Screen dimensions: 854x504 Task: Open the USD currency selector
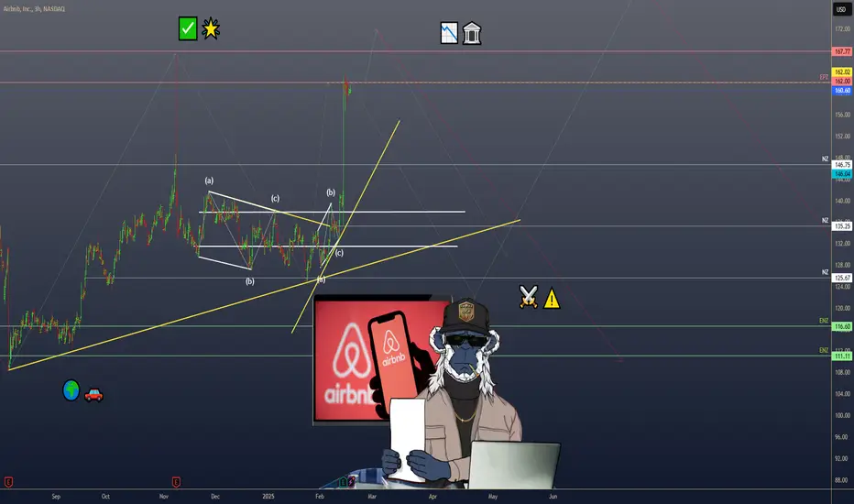[841, 9]
